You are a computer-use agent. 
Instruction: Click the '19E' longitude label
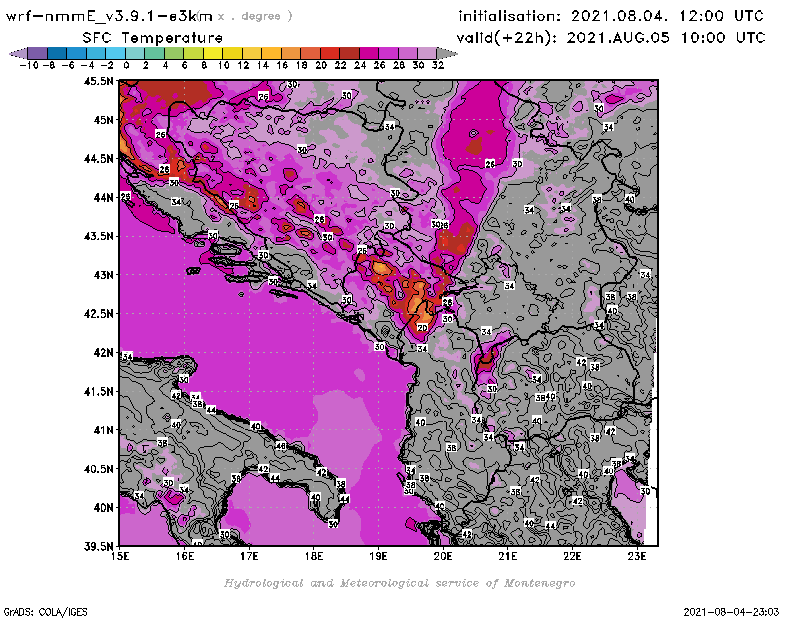click(x=378, y=556)
